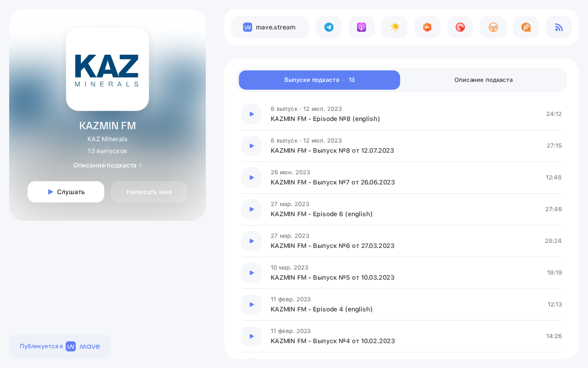Play Выпуск №5 от 10.03.2023
The image size is (588, 368).
click(x=251, y=273)
